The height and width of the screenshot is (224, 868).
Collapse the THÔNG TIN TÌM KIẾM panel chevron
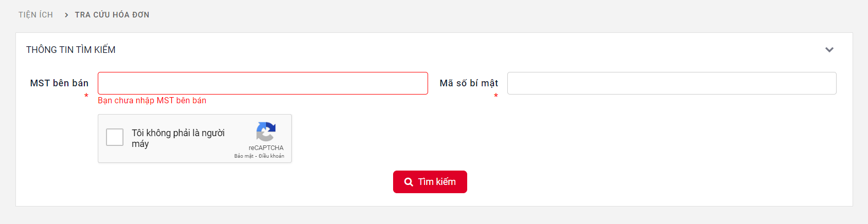point(829,50)
